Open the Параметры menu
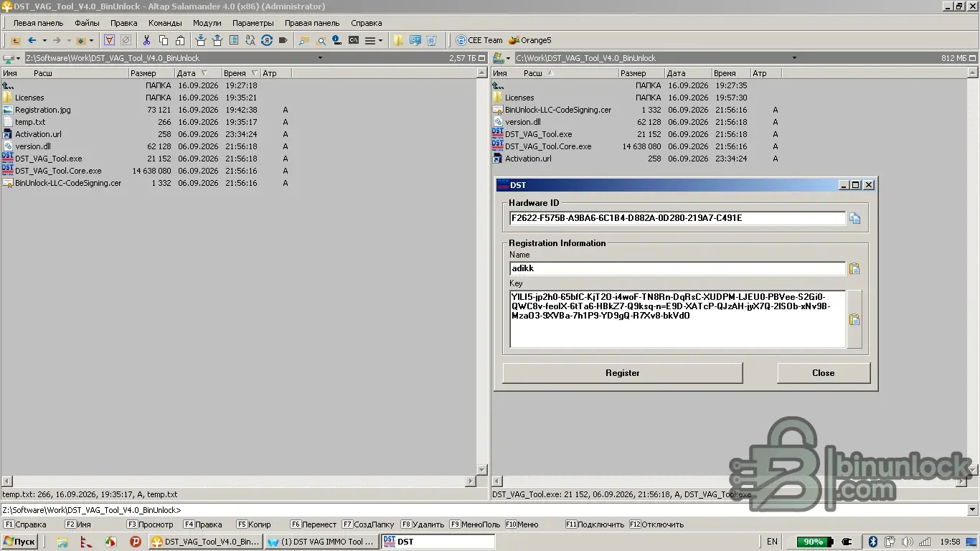This screenshot has width=980, height=551. 253,23
